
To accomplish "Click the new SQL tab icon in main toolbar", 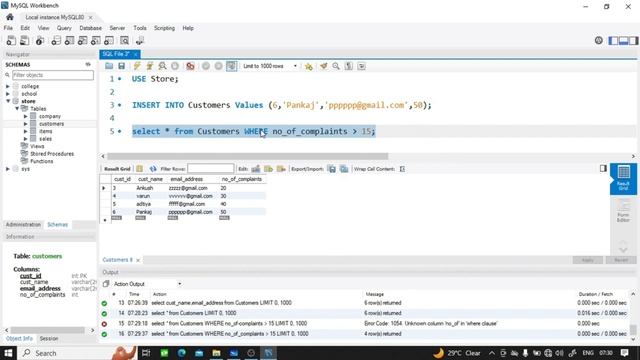I will (x=11, y=41).
